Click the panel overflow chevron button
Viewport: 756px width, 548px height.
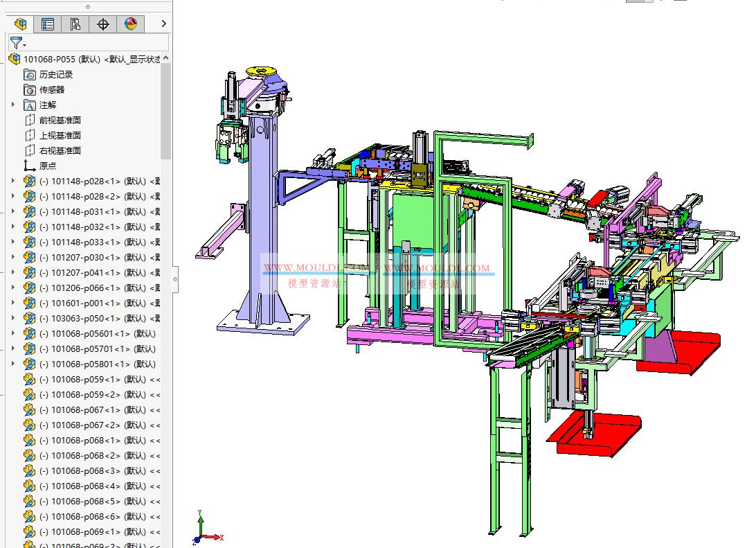[163, 24]
